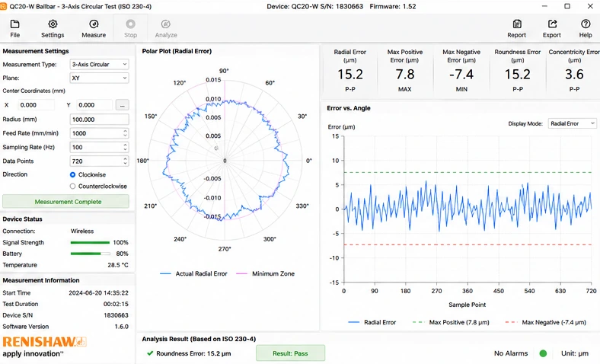Adjust the Feed Rate spinner arrows
This screenshot has width=600, height=364.
125,133
